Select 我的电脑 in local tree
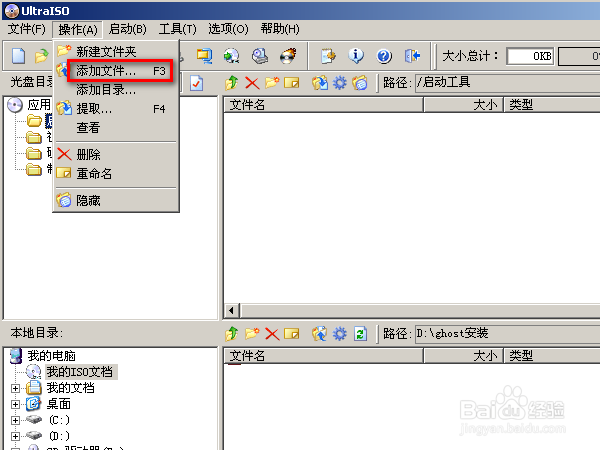The image size is (600, 450). click(x=51, y=356)
